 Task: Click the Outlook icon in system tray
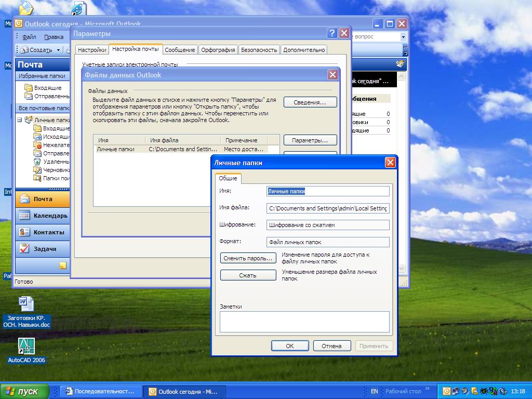click(x=446, y=391)
